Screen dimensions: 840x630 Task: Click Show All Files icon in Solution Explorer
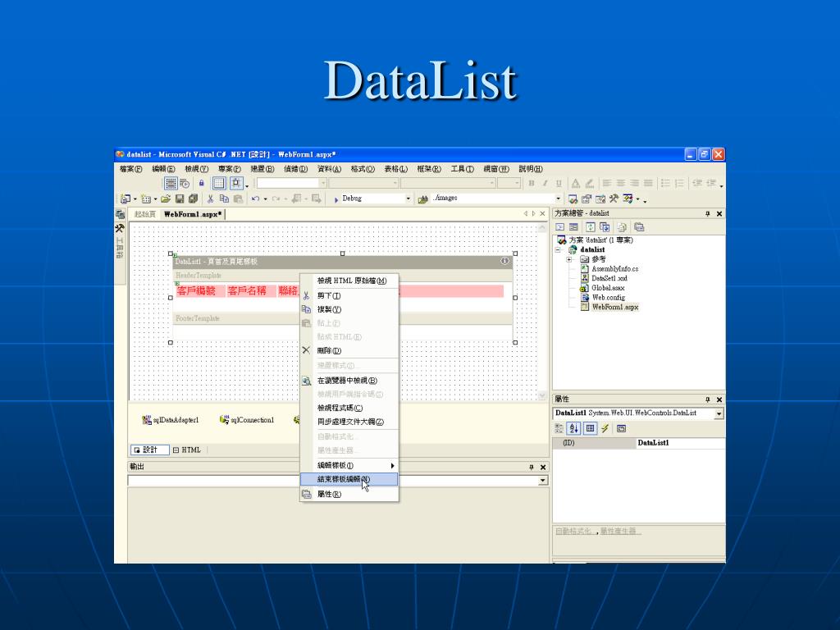tap(622, 227)
